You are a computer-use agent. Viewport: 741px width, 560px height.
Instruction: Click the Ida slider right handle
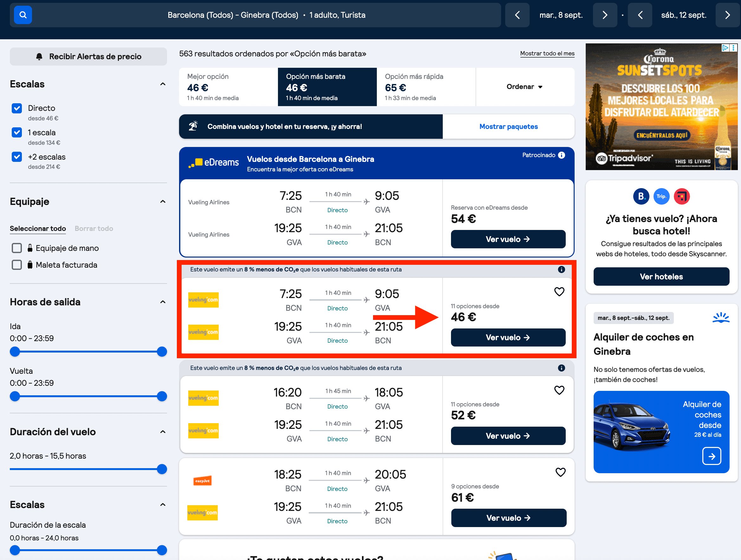coord(162,352)
